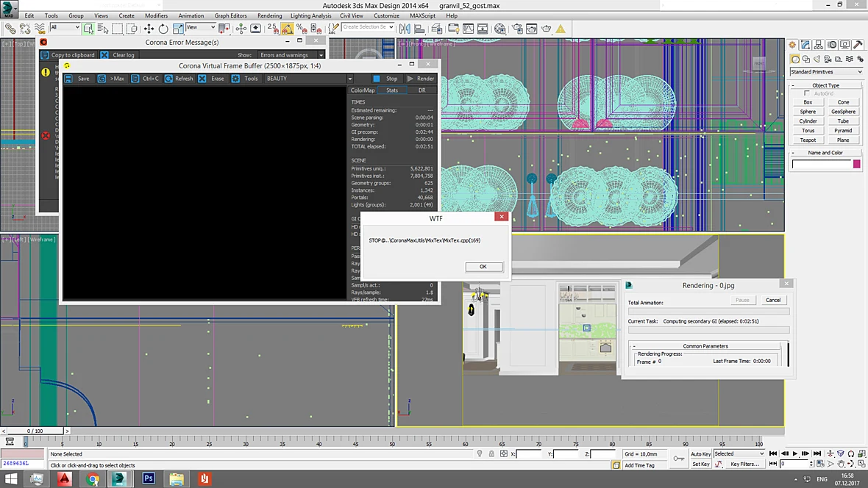Image resolution: width=868 pixels, height=488 pixels.
Task: Switch to ColorMap tab in frame buffer
Action: [363, 90]
